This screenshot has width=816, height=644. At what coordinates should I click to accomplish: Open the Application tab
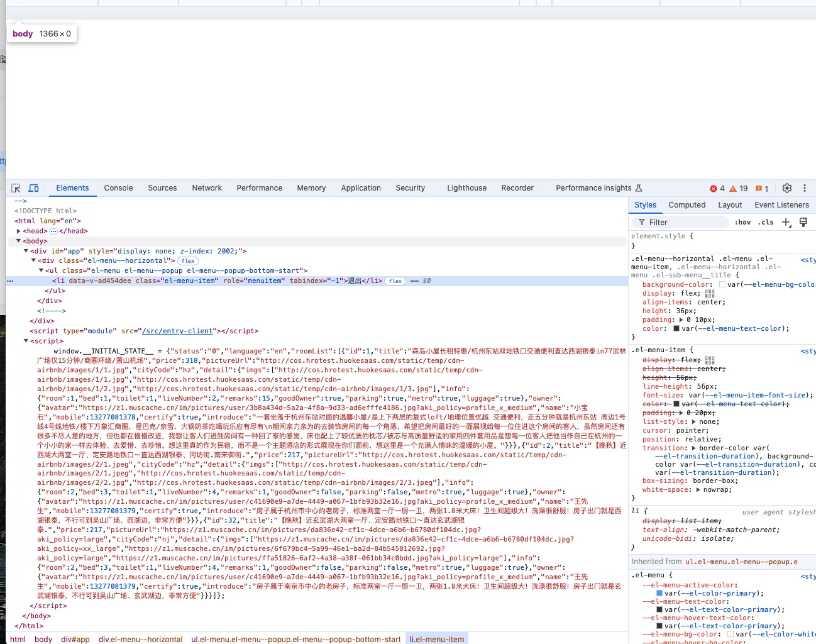[x=361, y=188]
